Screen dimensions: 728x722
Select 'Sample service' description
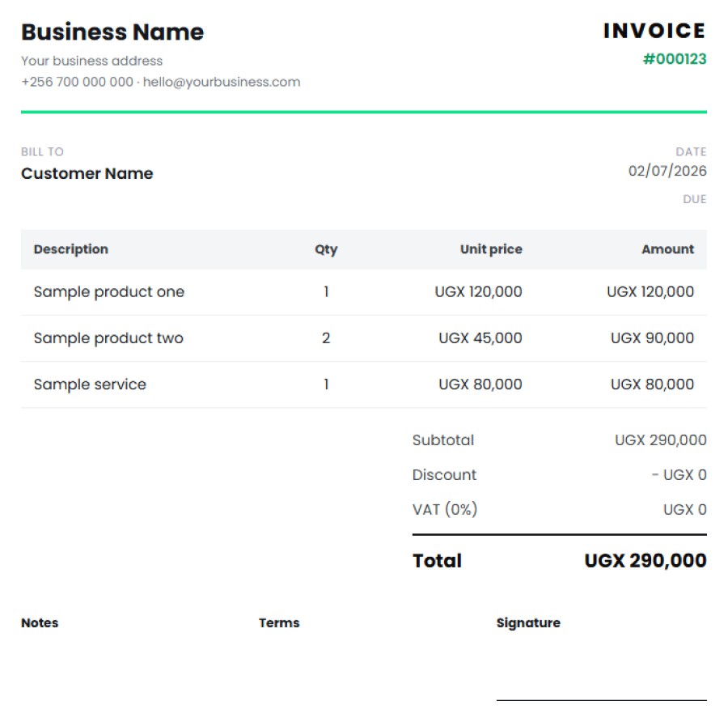coord(90,384)
